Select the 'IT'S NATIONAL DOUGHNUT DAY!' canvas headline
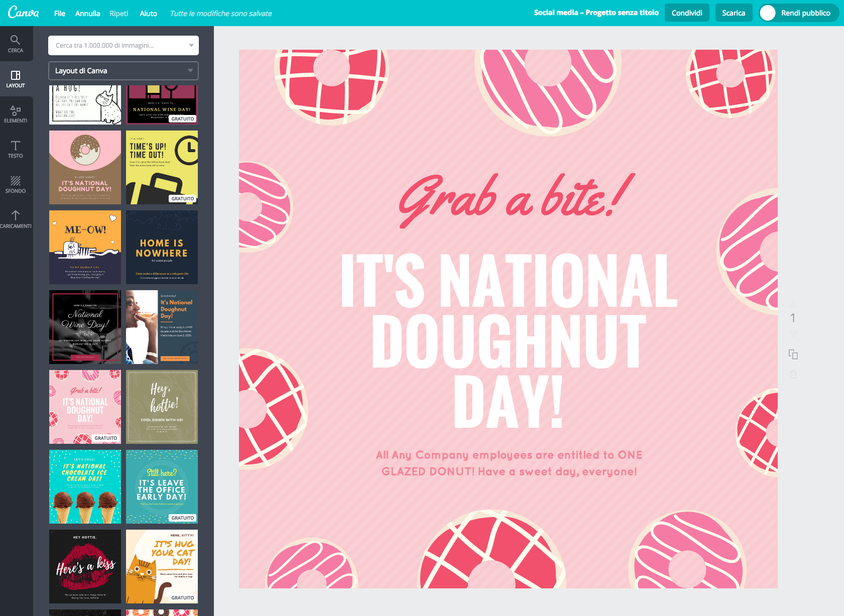This screenshot has height=616, width=844. (509, 341)
